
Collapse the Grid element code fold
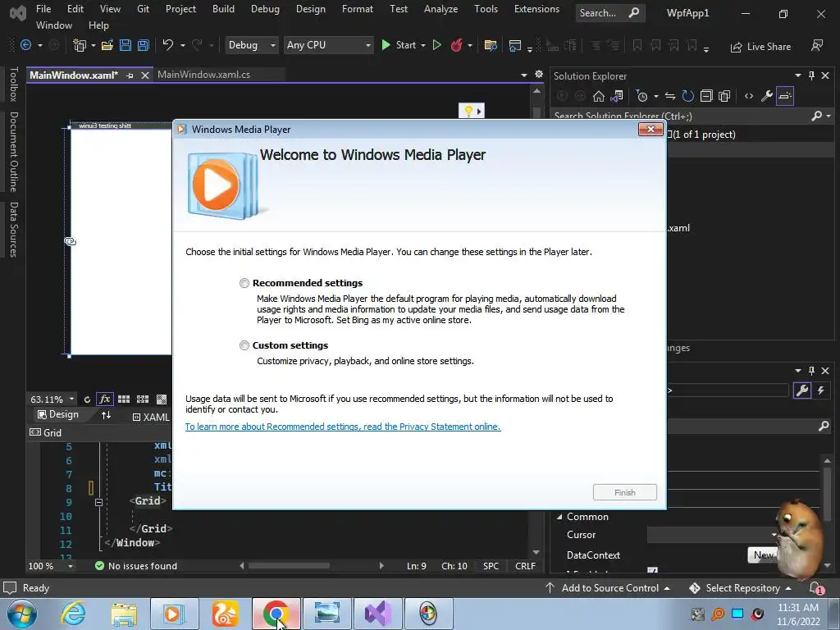[98, 502]
